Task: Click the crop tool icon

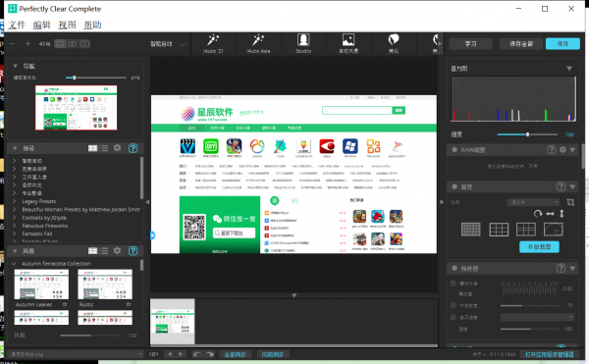Action: point(570,202)
